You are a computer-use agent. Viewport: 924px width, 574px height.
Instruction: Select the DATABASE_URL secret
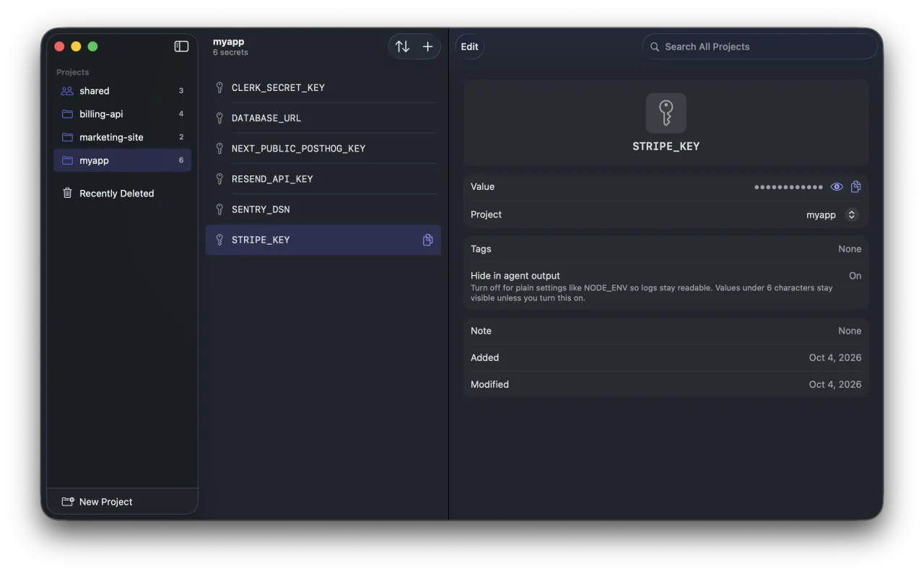[323, 118]
